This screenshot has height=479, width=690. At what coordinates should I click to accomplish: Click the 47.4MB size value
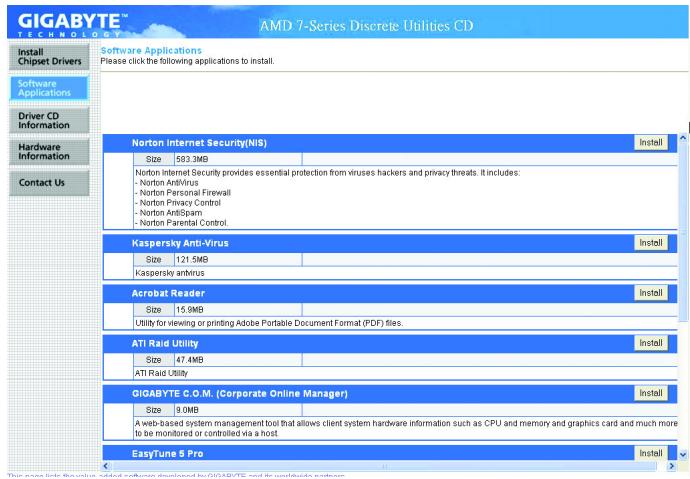(190, 360)
